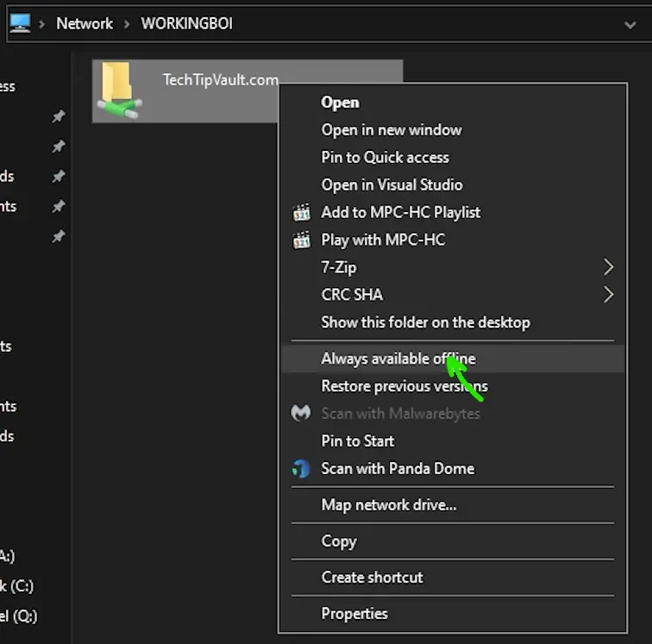Click WORKINGBOI in the address breadcrumb

[x=186, y=23]
